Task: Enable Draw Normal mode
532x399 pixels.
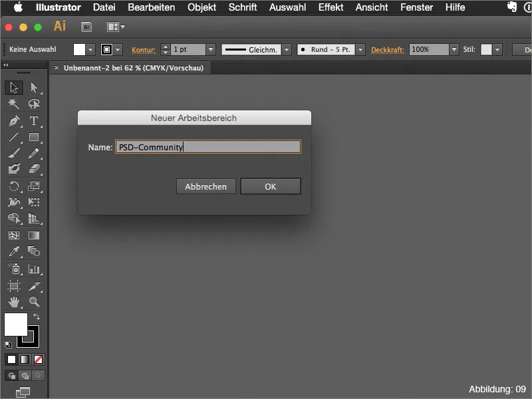Action: (x=11, y=376)
